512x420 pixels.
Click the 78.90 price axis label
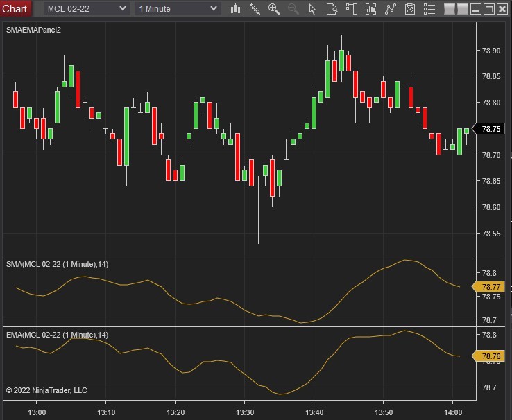(491, 51)
